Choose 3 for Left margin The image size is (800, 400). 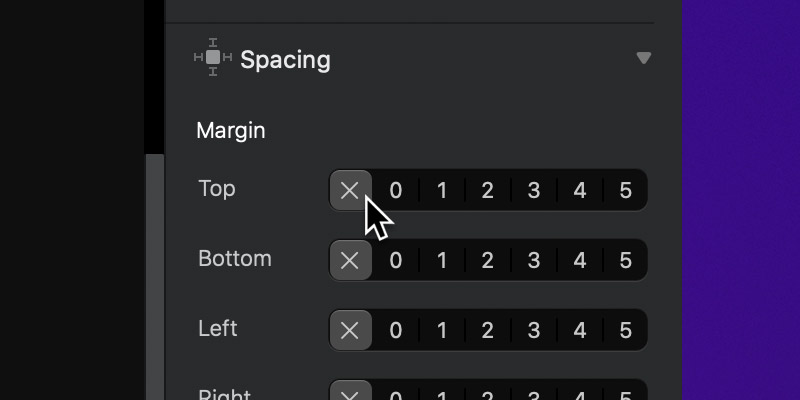click(x=534, y=330)
